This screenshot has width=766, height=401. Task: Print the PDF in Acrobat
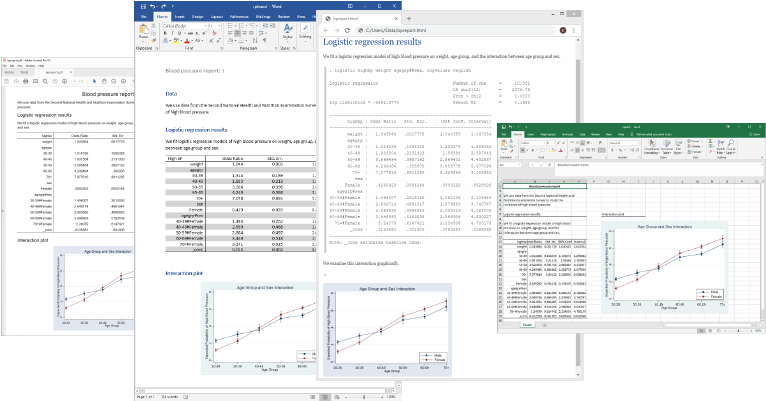(25, 81)
